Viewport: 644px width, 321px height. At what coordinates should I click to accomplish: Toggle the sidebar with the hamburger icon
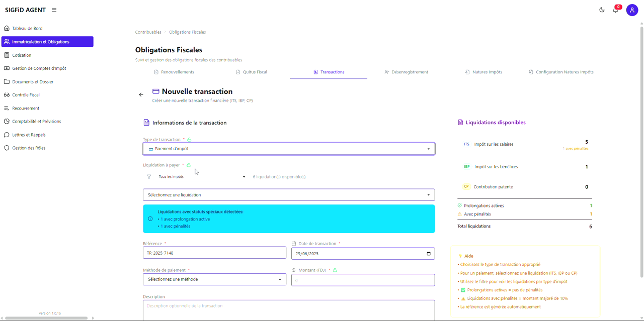[x=53, y=10]
